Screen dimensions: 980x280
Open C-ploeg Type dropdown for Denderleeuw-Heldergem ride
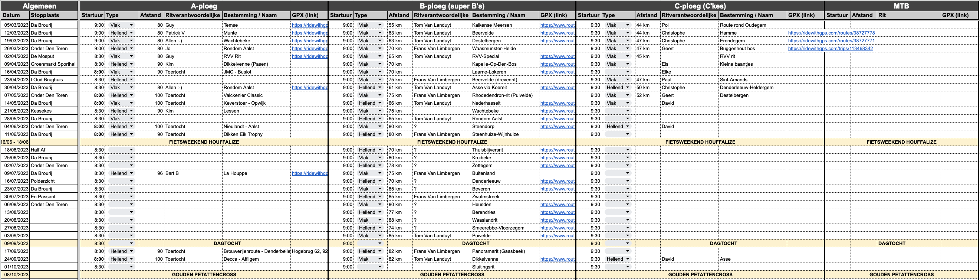tap(618, 88)
